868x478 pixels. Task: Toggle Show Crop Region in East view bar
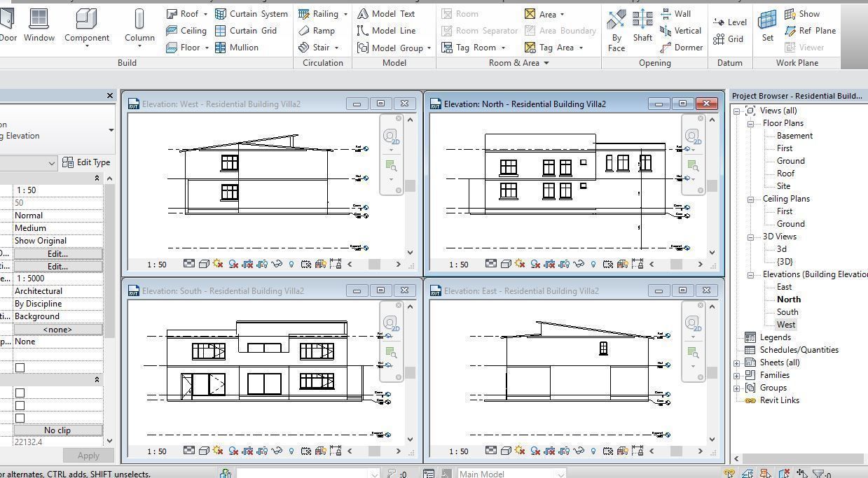[x=564, y=451]
